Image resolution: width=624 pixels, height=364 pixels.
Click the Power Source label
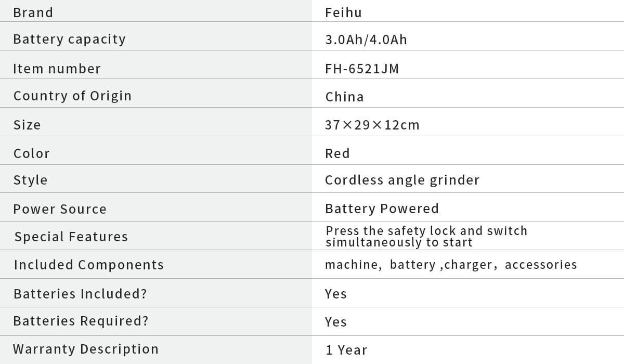coord(60,209)
